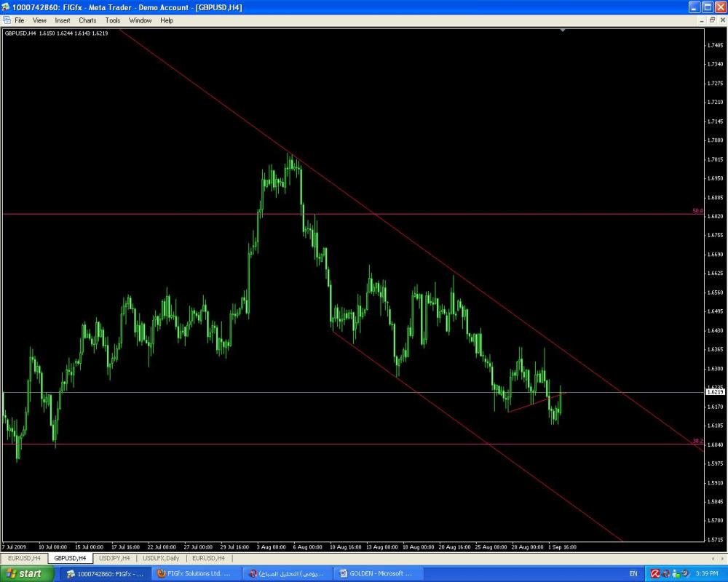The image size is (728, 582).
Task: Open the Help menu
Action: 167,20
